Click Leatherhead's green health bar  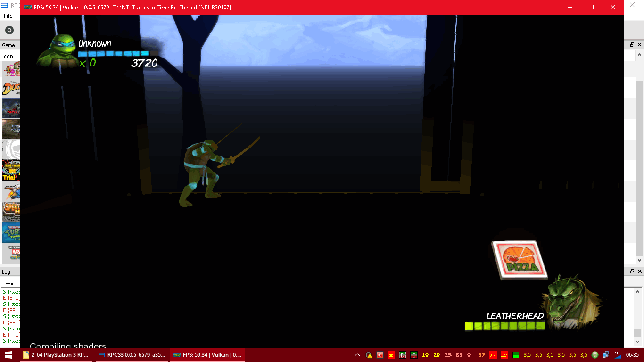tap(504, 326)
